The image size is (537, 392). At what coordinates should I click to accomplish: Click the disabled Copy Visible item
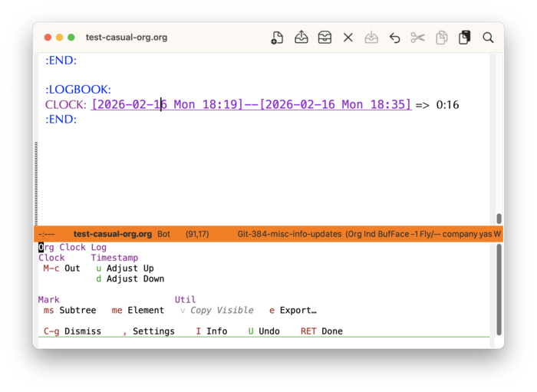[217, 311]
